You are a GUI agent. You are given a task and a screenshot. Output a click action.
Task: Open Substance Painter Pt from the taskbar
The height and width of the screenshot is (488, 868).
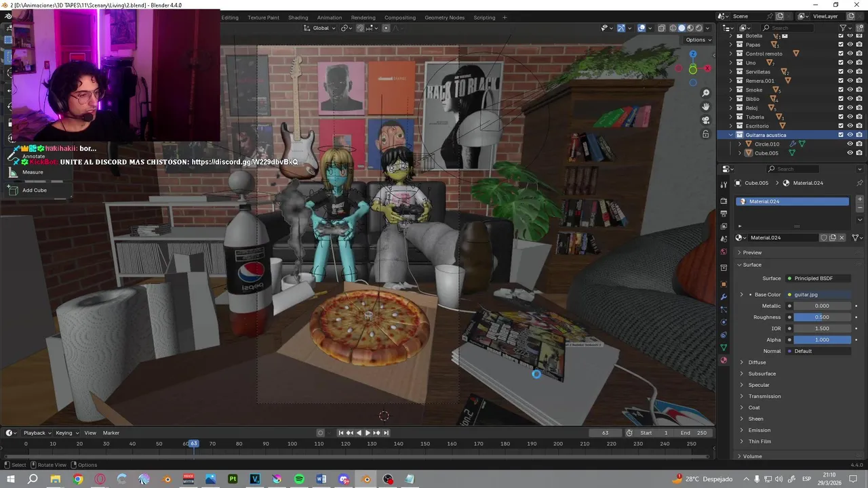[x=233, y=479]
